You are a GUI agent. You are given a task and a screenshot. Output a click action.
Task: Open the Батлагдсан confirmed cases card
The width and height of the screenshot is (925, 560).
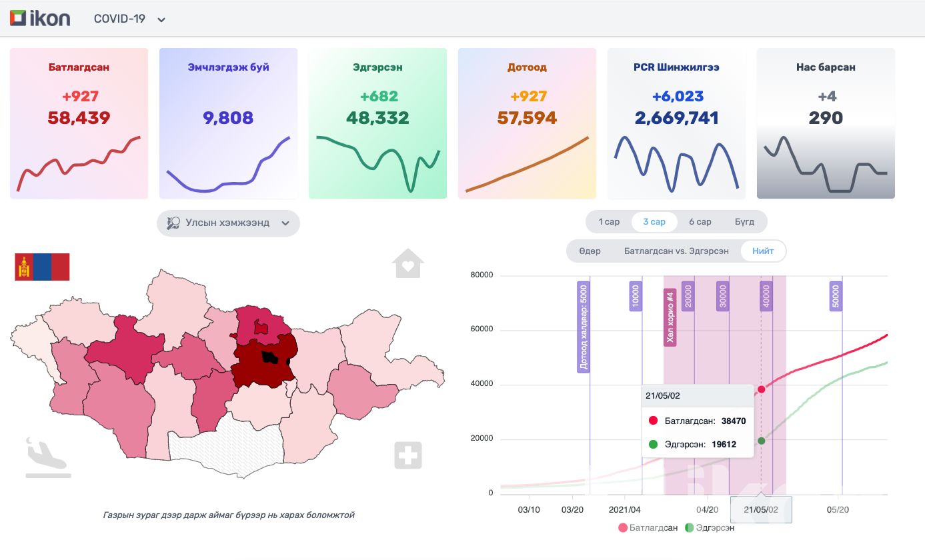pyautogui.click(x=79, y=123)
